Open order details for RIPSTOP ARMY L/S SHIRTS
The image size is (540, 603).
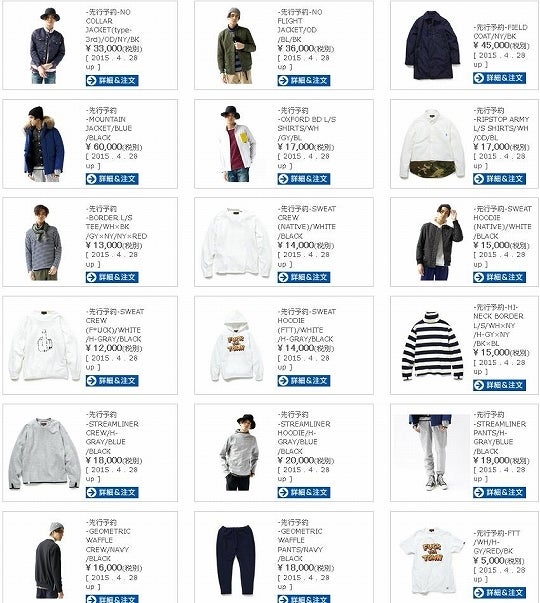(499, 179)
